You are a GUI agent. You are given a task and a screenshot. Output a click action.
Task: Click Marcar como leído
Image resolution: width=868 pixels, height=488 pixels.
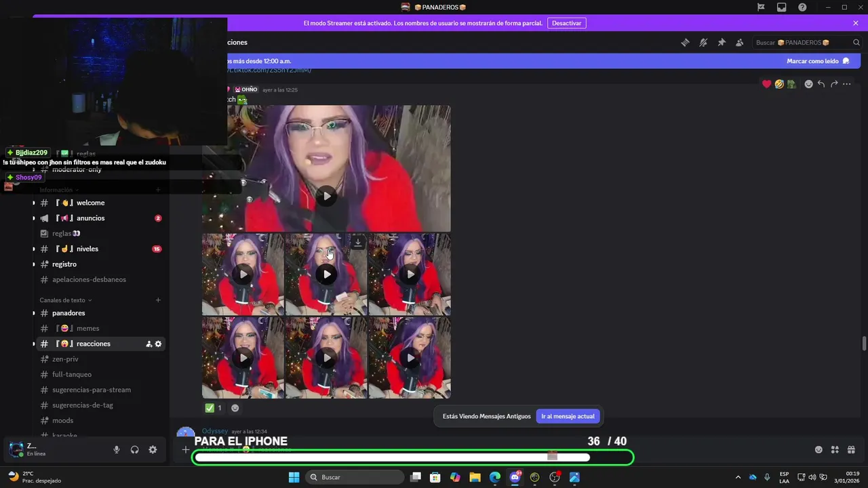point(818,61)
